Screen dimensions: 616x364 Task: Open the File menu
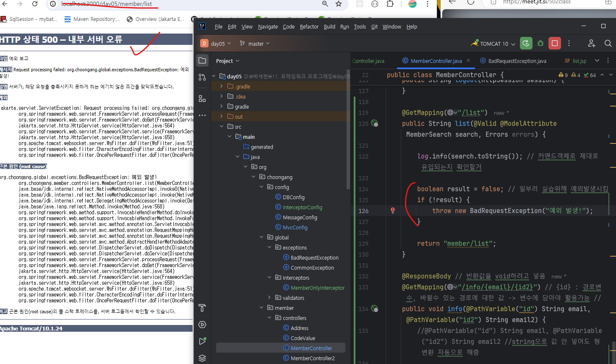click(219, 26)
